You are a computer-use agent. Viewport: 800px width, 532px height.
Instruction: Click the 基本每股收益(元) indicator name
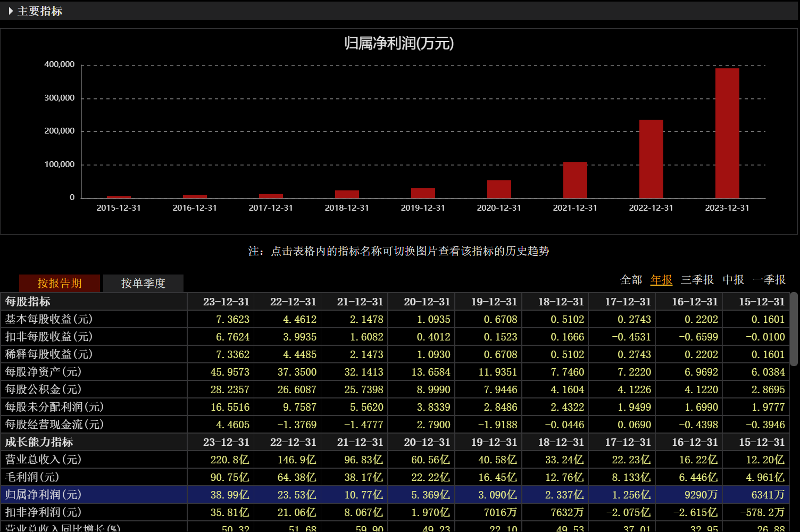pos(49,319)
